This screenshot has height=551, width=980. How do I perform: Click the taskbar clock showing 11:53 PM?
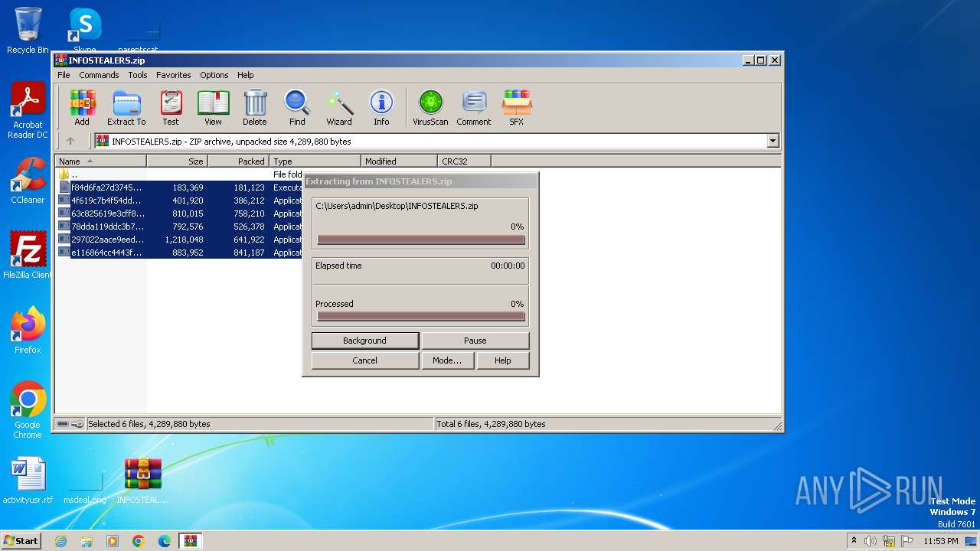click(940, 541)
